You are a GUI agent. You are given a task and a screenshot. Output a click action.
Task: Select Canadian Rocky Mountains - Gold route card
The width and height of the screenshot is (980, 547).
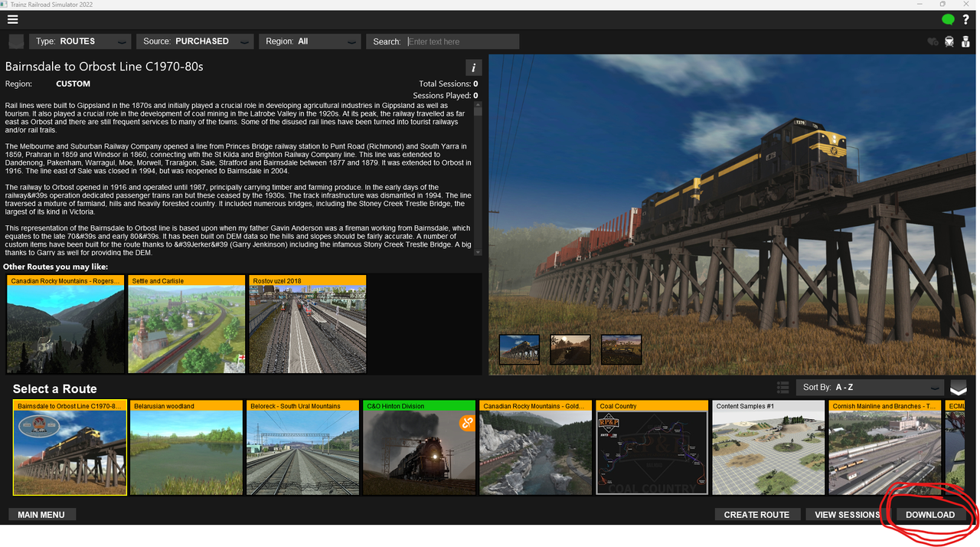[536, 448]
